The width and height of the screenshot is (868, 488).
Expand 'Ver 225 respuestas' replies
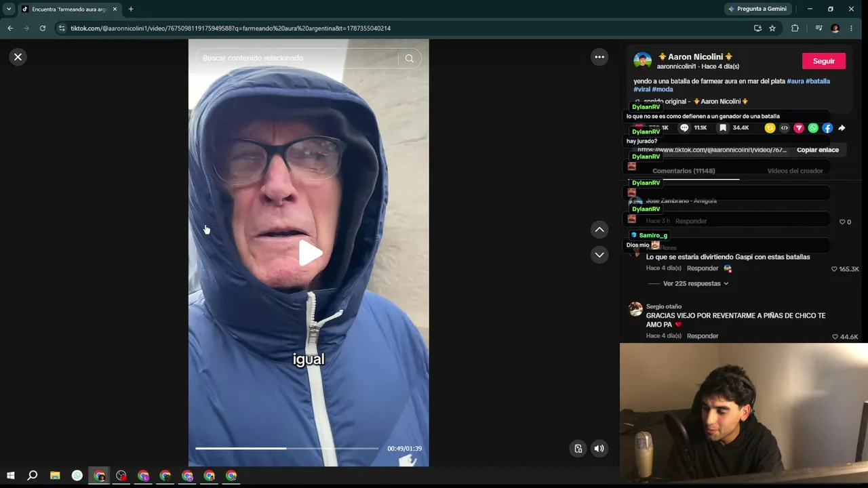click(x=696, y=283)
